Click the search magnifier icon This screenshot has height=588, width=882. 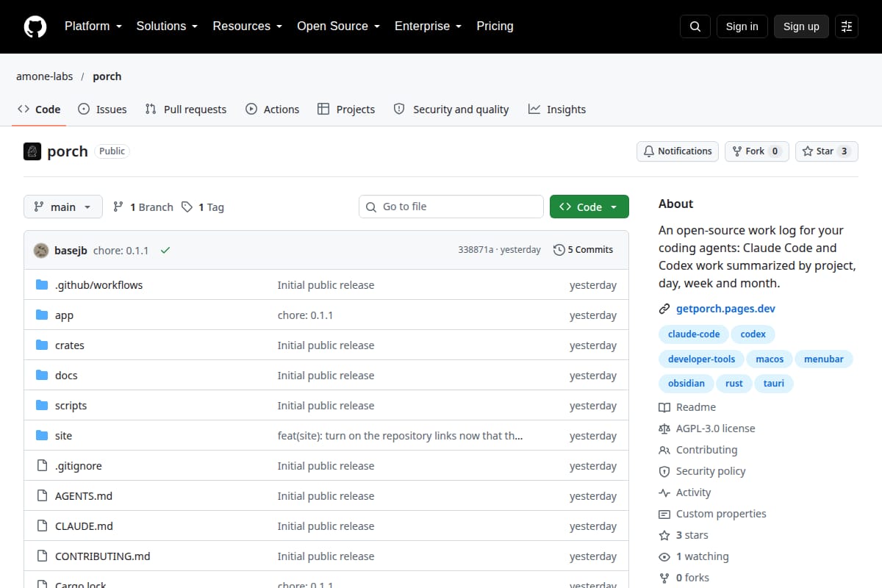pyautogui.click(x=695, y=26)
